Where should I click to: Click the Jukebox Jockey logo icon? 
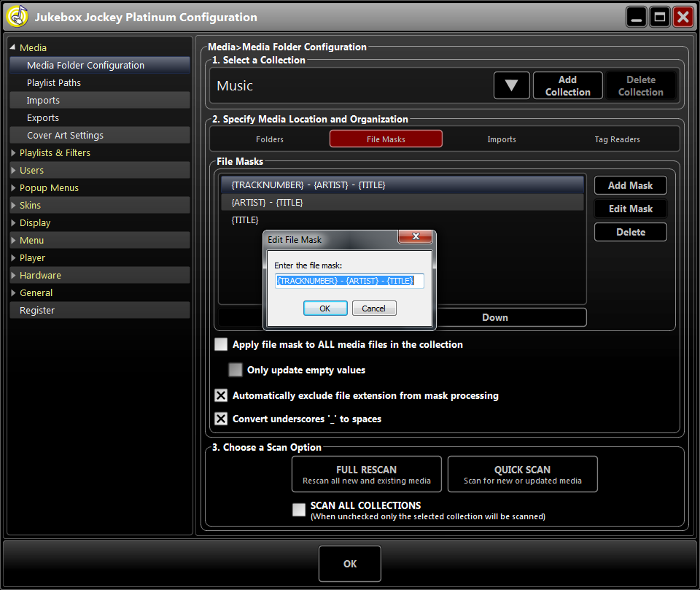coord(16,15)
